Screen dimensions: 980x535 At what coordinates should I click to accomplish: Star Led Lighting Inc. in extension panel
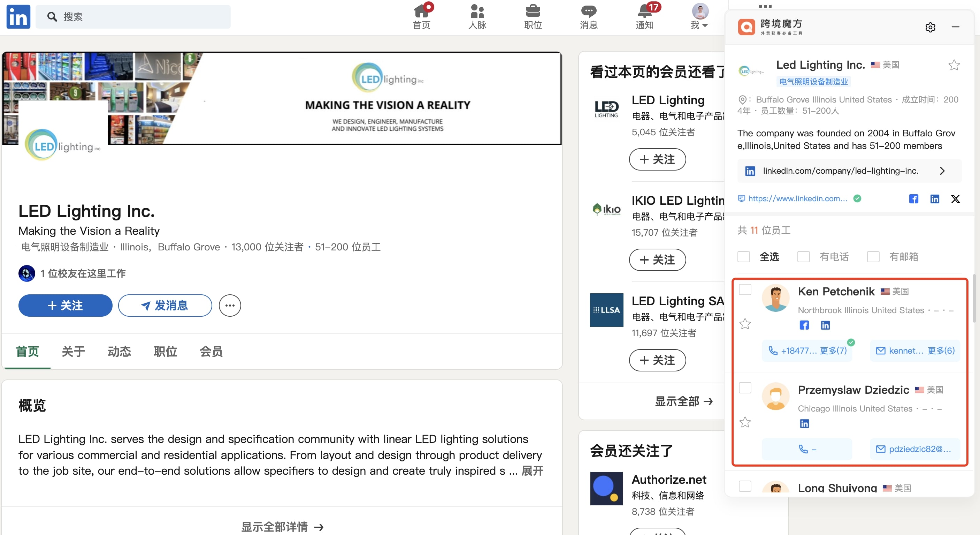pyautogui.click(x=954, y=65)
